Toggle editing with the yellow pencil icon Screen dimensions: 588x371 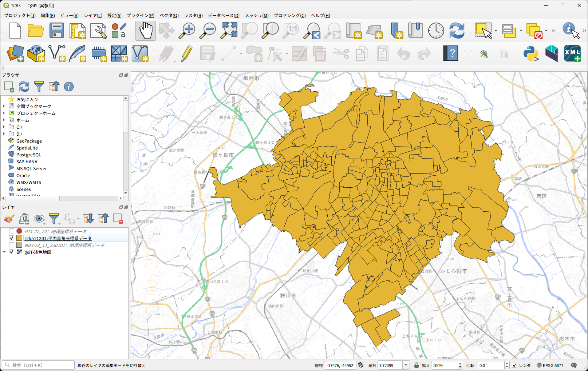click(x=187, y=54)
